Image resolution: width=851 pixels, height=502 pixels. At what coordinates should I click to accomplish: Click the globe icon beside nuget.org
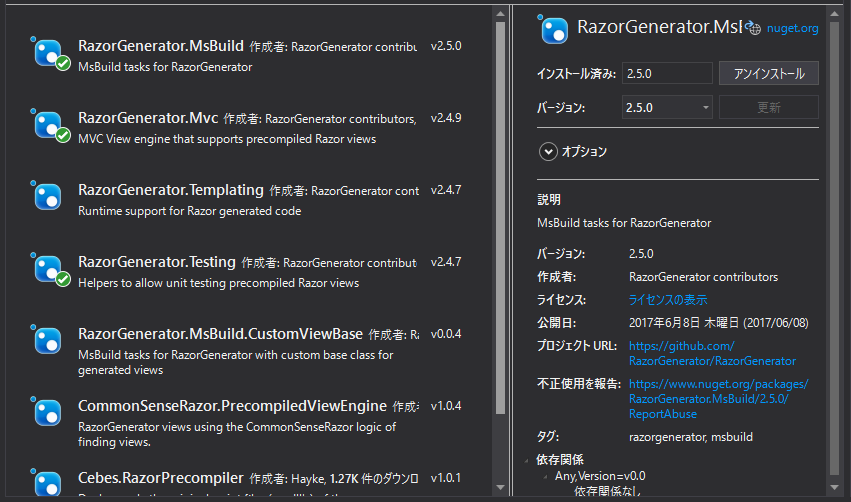pyautogui.click(x=753, y=28)
